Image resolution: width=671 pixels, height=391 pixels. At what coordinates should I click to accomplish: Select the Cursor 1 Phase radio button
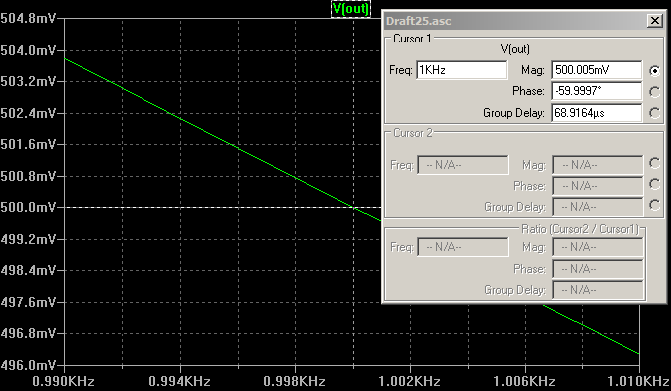[654, 92]
